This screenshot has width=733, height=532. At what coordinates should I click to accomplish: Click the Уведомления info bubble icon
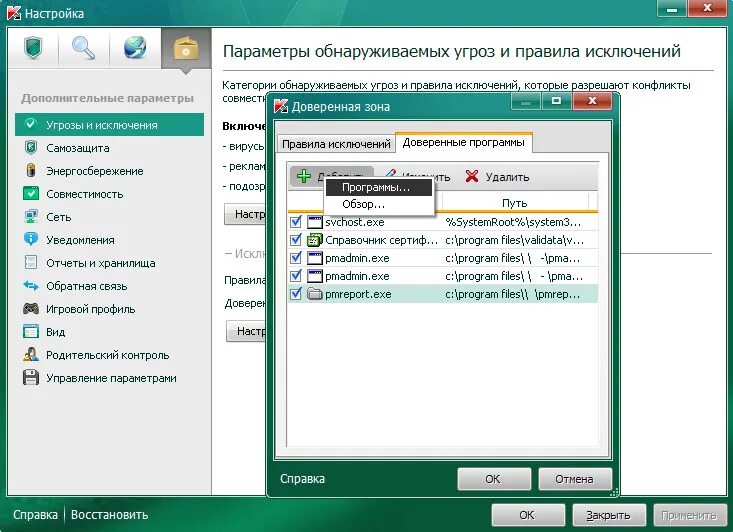coord(31,239)
